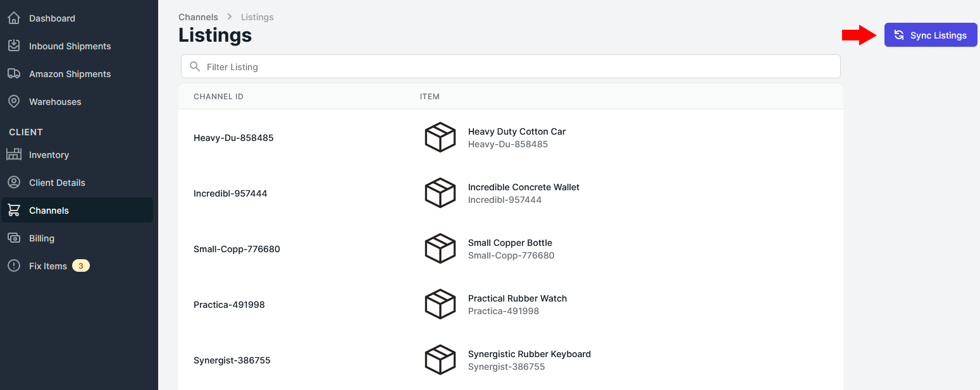Open the Channels sidebar menu item
Viewport: 980px width, 390px height.
(49, 210)
